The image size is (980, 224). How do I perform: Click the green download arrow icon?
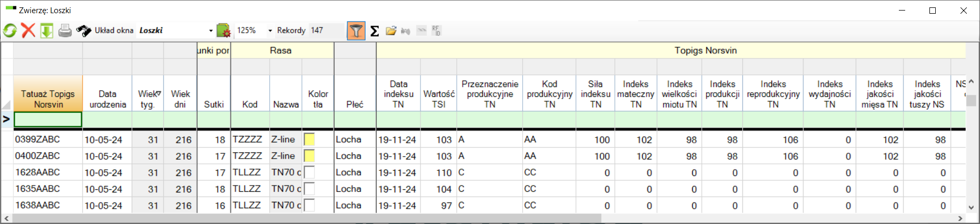point(47,31)
